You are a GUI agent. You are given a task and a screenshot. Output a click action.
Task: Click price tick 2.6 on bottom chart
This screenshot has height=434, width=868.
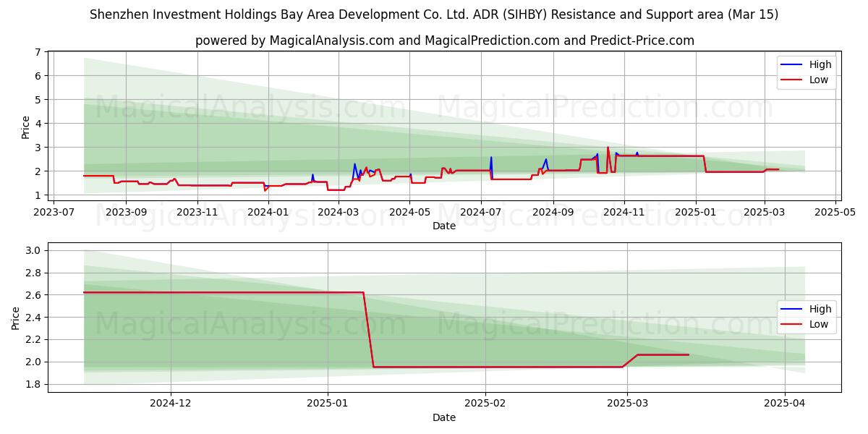pyautogui.click(x=32, y=295)
